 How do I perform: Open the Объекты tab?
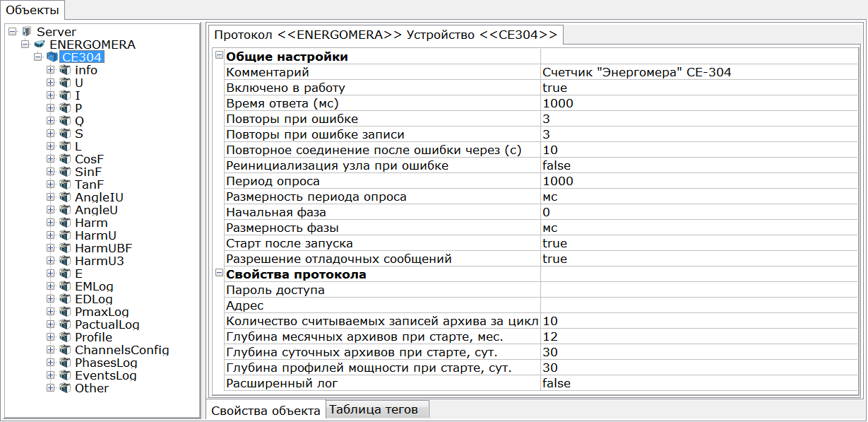tap(32, 9)
